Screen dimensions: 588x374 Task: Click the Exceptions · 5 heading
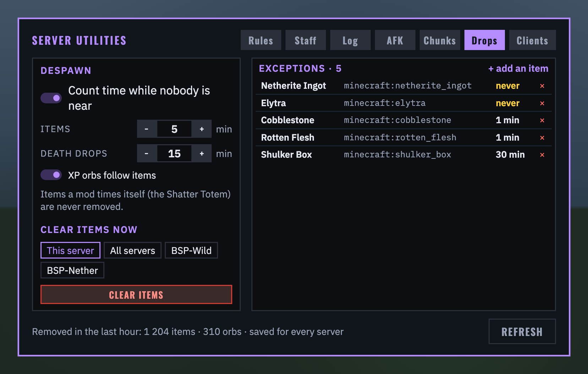(300, 69)
